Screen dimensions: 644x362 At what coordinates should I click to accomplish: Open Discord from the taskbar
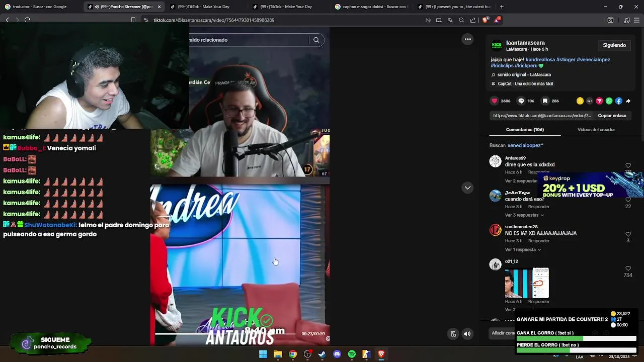[337, 354]
